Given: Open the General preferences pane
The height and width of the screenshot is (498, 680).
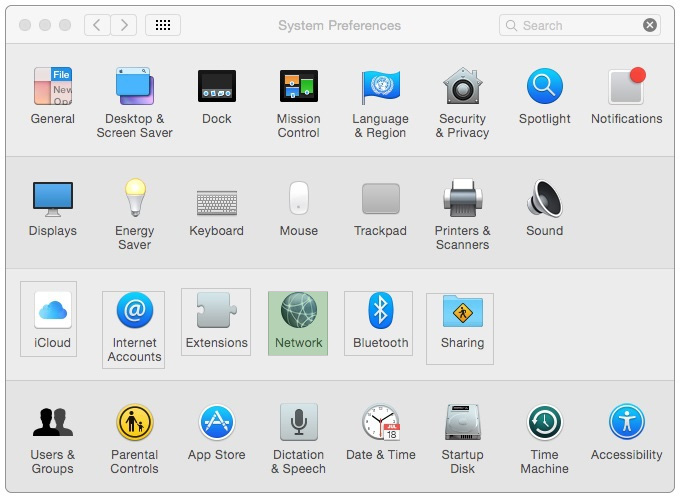Looking at the screenshot, I should 52,96.
